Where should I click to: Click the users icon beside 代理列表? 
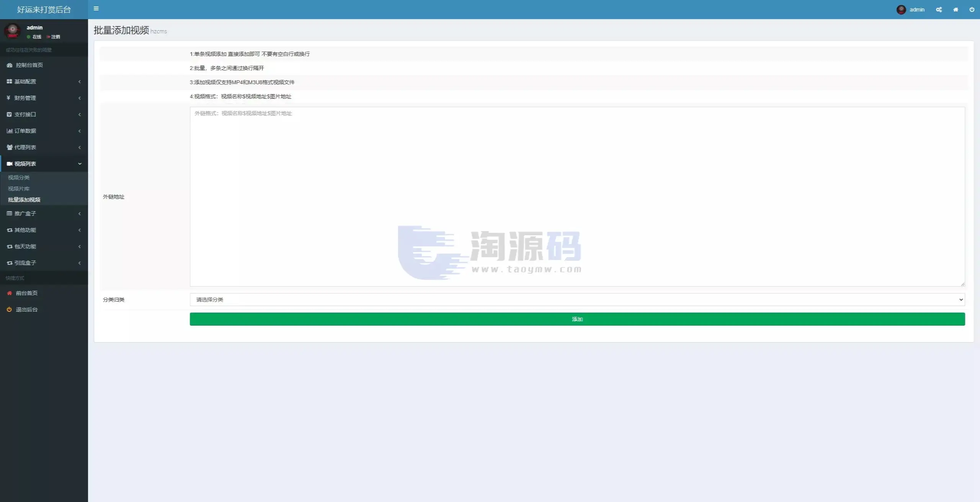point(10,147)
